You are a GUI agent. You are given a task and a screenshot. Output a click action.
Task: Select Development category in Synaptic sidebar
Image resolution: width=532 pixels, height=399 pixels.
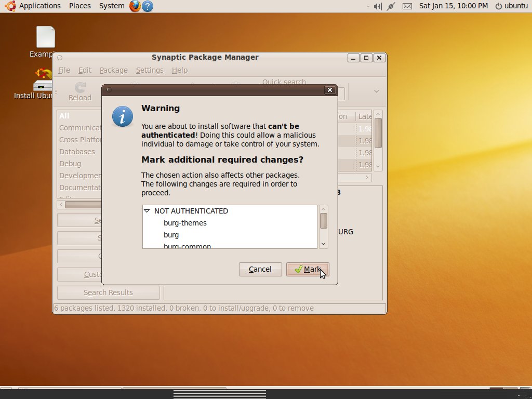[80, 176]
